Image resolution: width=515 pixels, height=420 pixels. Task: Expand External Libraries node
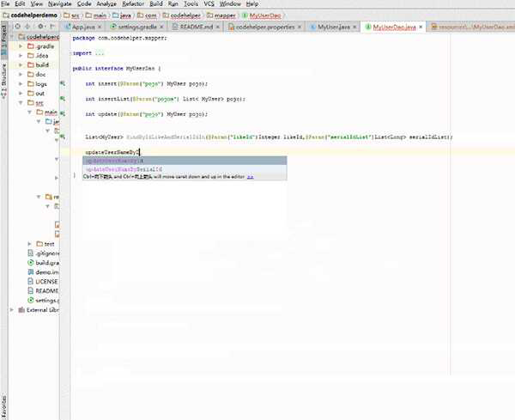[12, 310]
